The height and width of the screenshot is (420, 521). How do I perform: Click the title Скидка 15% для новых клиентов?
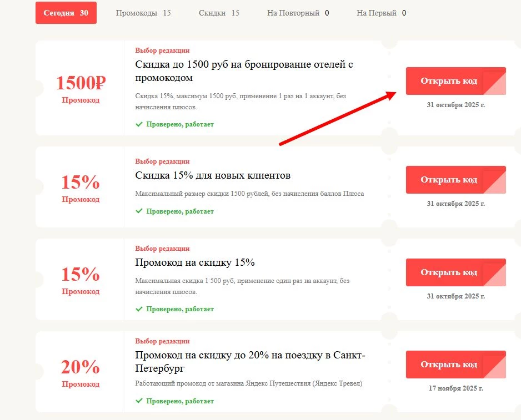tap(213, 176)
